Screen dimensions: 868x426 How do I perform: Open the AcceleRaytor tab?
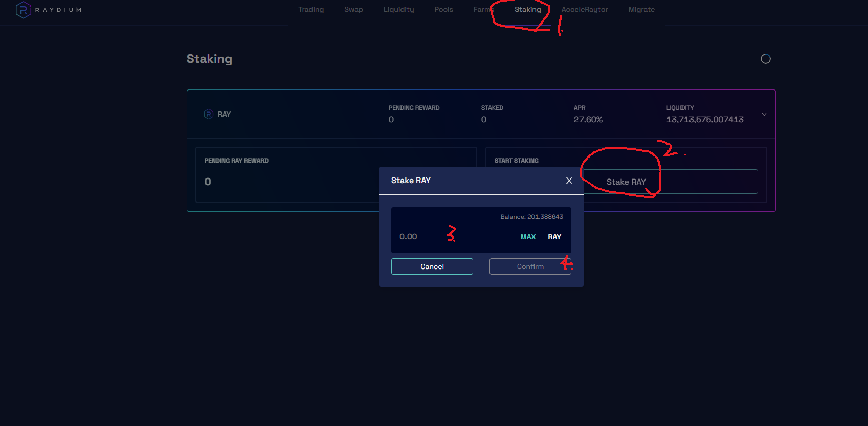click(585, 10)
